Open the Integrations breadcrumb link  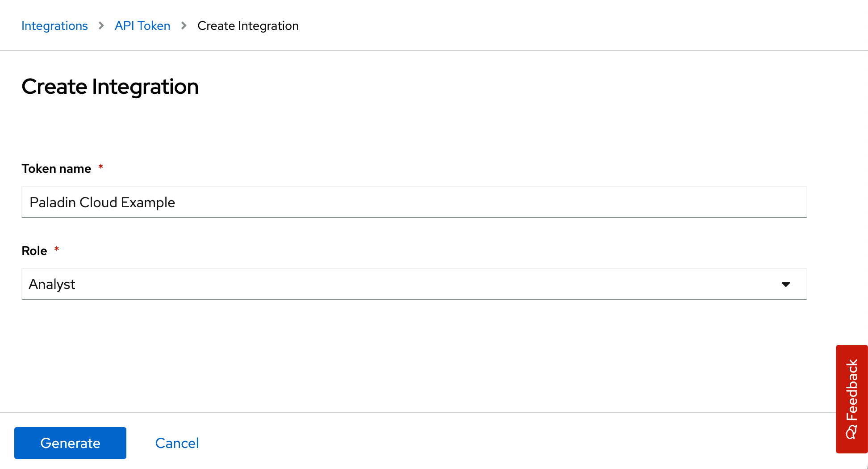coord(54,26)
